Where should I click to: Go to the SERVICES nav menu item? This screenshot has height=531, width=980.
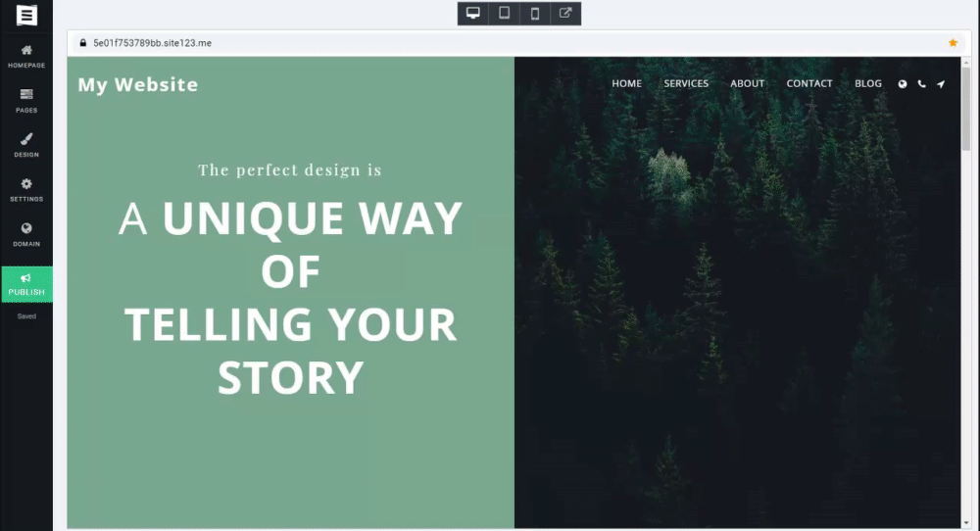point(686,83)
